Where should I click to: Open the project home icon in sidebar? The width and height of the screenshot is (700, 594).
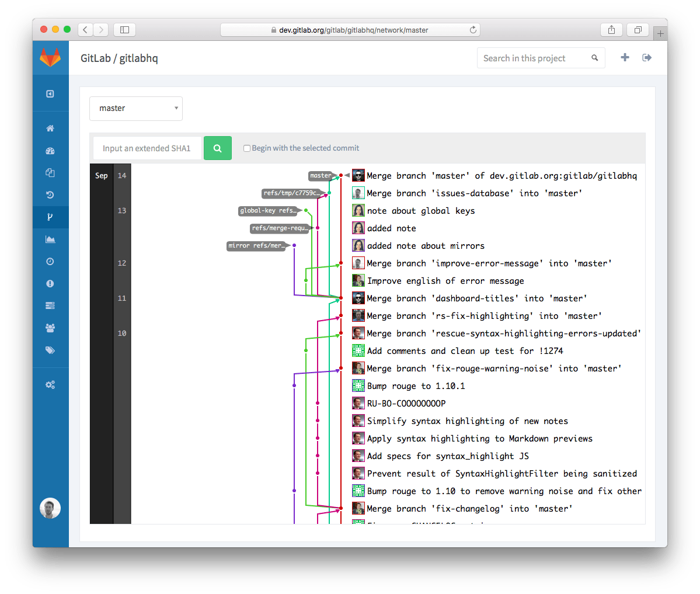click(x=50, y=128)
